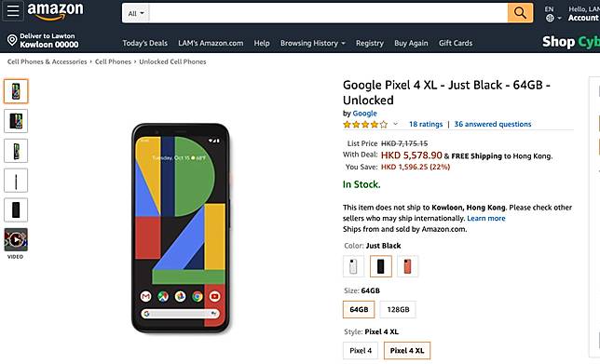Select the 64GB size option
Image resolution: width=600 pixels, height=364 pixels.
(x=359, y=309)
